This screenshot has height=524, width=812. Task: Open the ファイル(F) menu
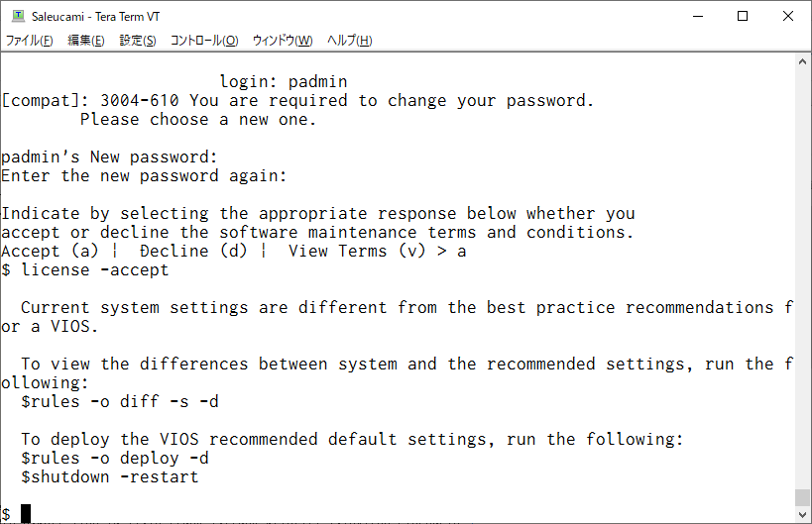tap(29, 41)
